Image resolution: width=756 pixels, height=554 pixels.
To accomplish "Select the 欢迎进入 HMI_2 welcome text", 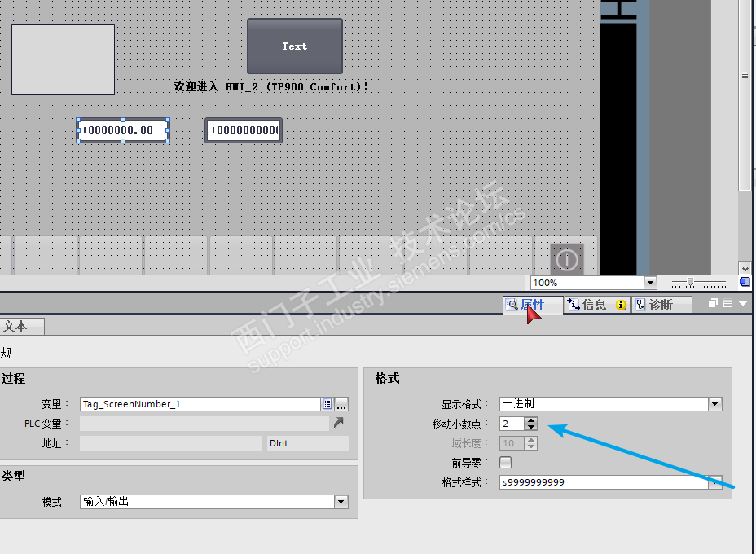I will click(x=270, y=87).
